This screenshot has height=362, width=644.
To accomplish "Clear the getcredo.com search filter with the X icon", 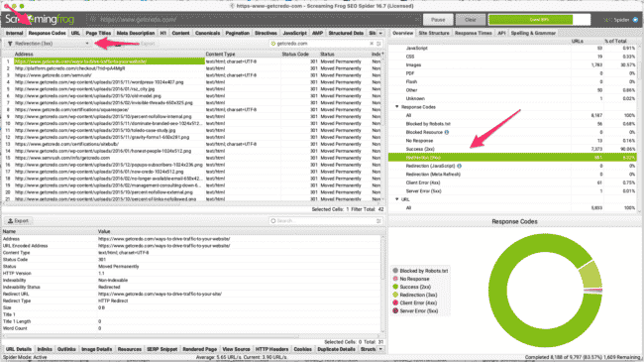I will (x=372, y=44).
